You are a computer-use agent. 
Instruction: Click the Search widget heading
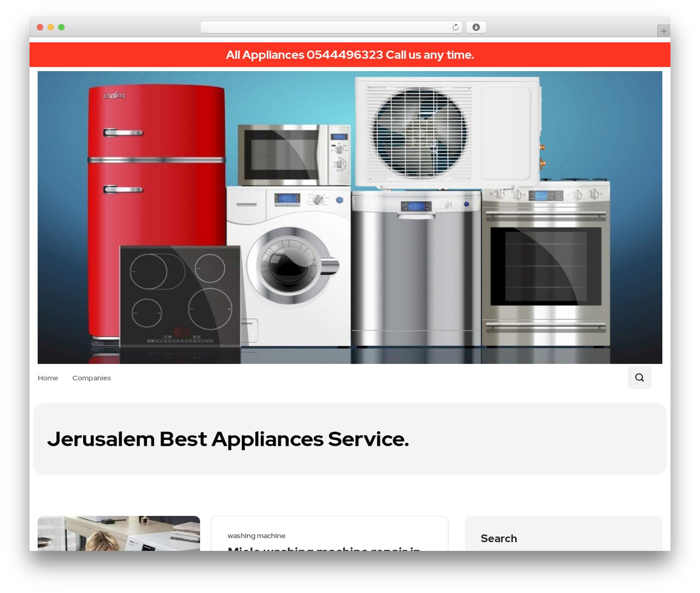(x=499, y=538)
